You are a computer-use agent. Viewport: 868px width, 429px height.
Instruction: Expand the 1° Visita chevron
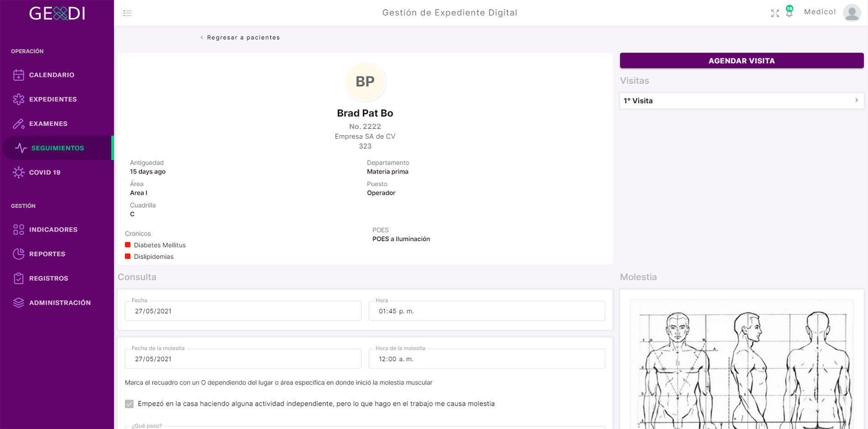point(857,100)
